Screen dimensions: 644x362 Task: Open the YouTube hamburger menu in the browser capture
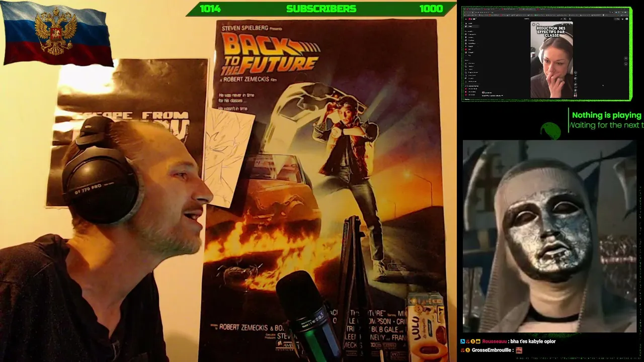[465, 18]
